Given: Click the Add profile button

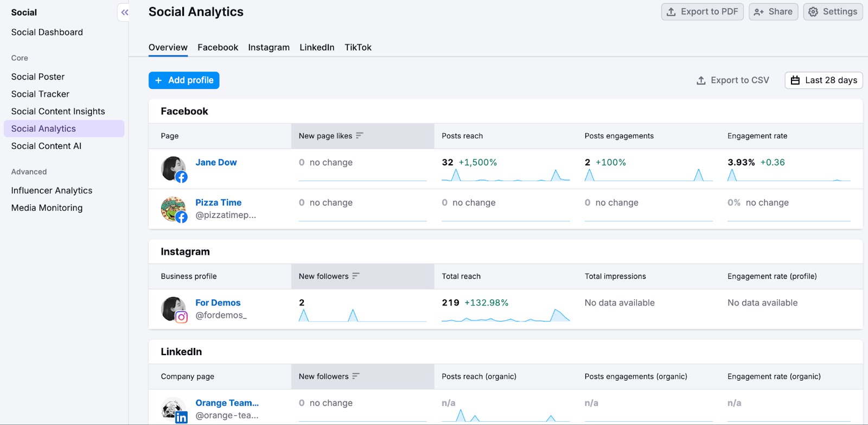Looking at the screenshot, I should click(x=184, y=80).
